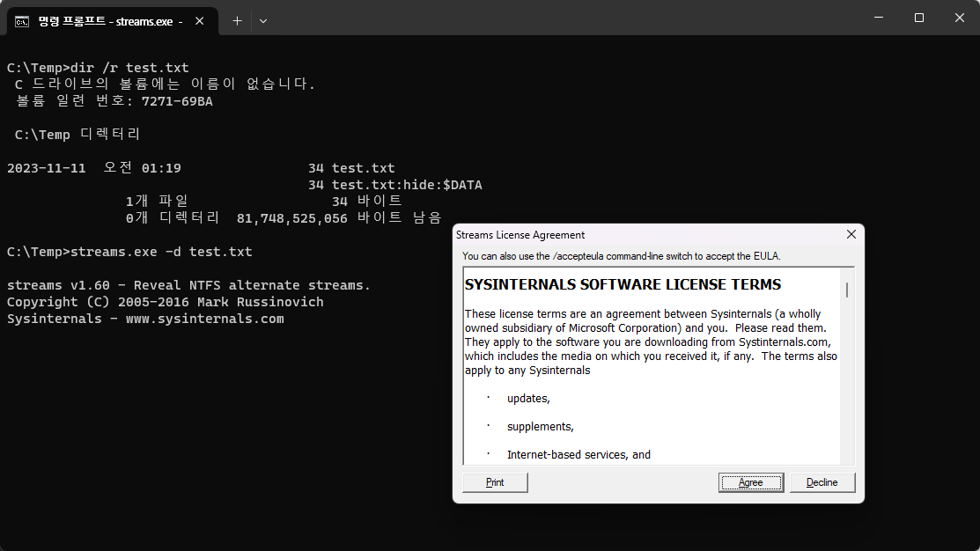
Task: Click 'supplements,' bullet in license text
Action: pyautogui.click(x=540, y=427)
